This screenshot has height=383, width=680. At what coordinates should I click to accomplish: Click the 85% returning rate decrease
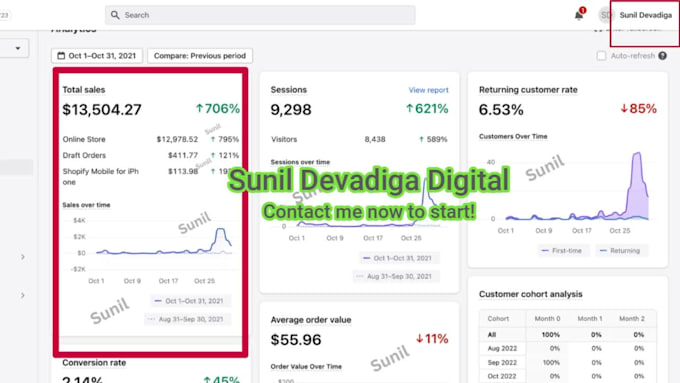click(x=638, y=108)
